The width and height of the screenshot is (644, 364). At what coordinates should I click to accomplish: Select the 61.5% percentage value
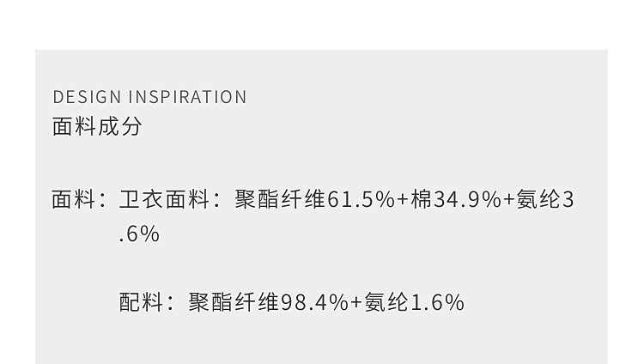[361, 200]
